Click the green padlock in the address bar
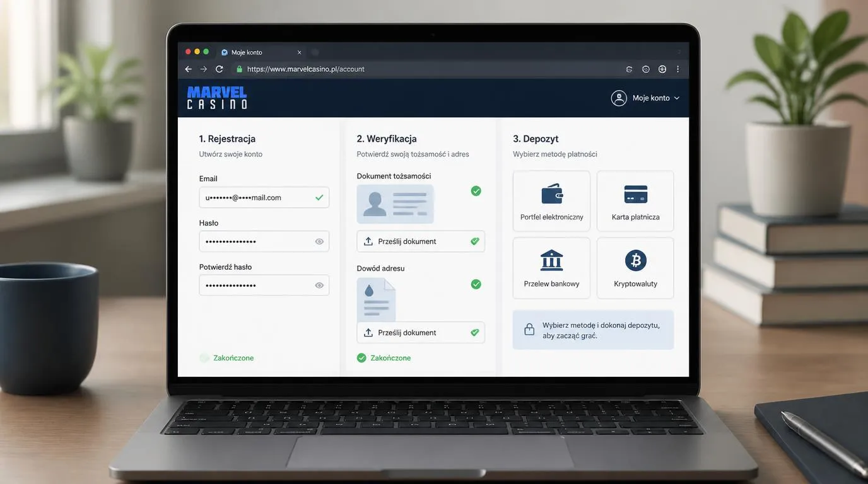Image resolution: width=868 pixels, height=484 pixels. click(240, 69)
